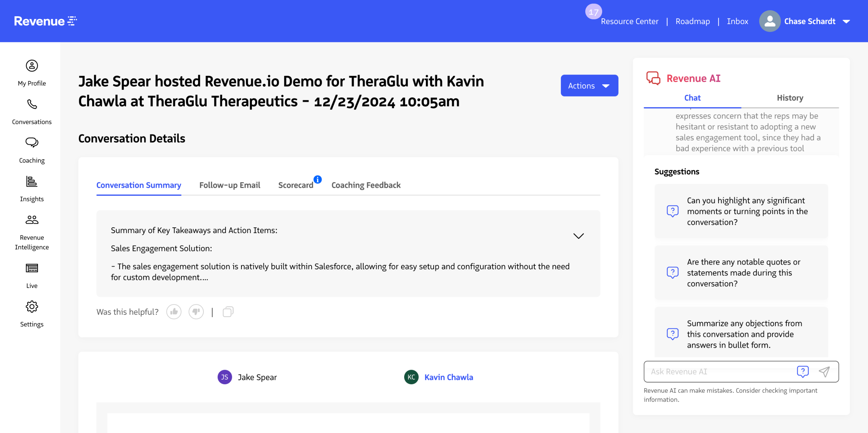Open the Settings gear icon
The height and width of the screenshot is (433, 868).
click(x=32, y=307)
